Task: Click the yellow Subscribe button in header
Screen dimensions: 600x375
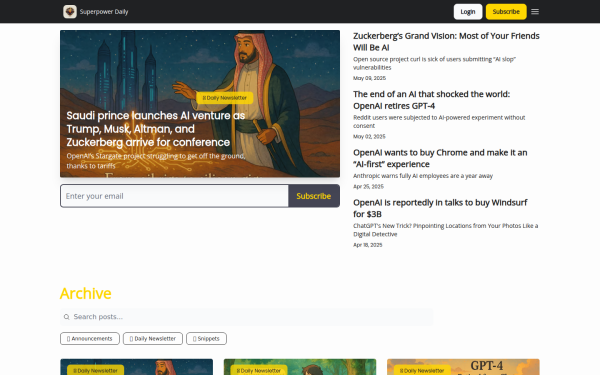Action: coord(506,12)
